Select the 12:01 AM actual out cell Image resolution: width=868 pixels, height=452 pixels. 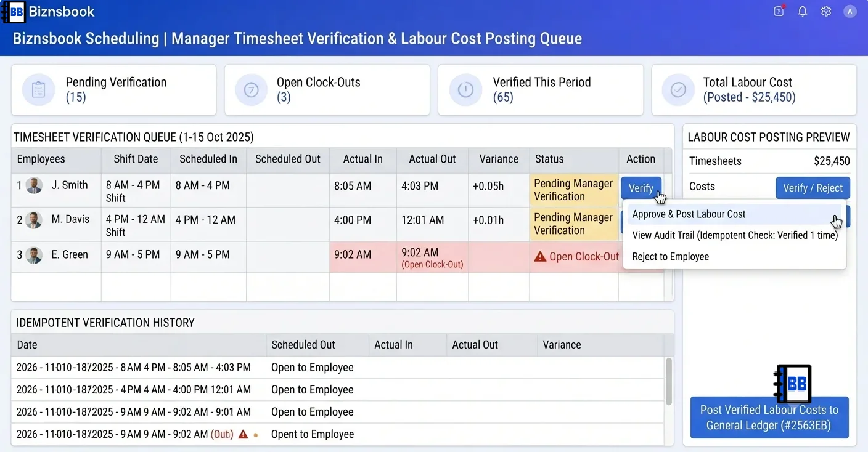click(432, 225)
